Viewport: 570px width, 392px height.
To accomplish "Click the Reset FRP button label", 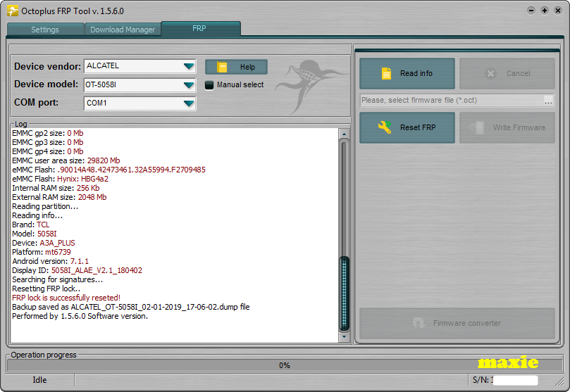I will (418, 127).
